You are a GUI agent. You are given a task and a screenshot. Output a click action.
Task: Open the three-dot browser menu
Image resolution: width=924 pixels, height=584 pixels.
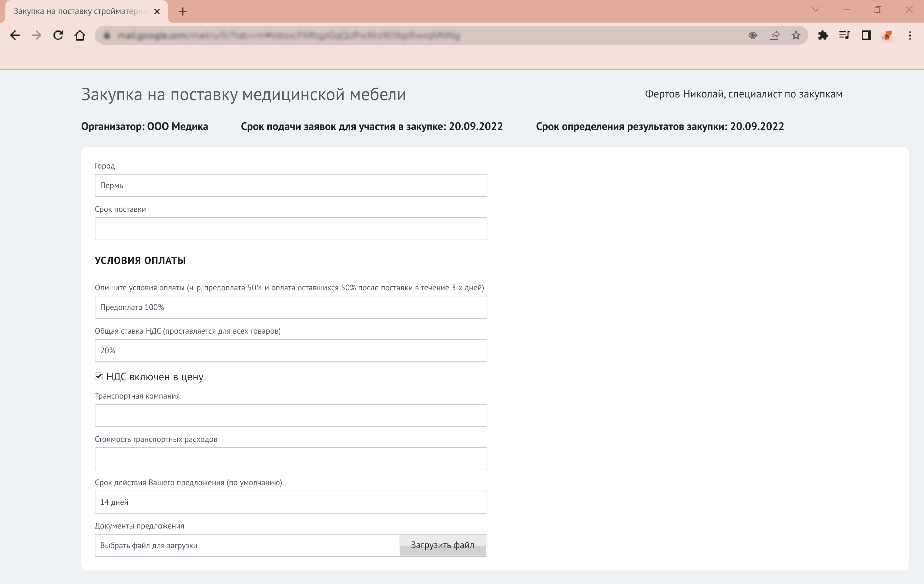pyautogui.click(x=909, y=35)
